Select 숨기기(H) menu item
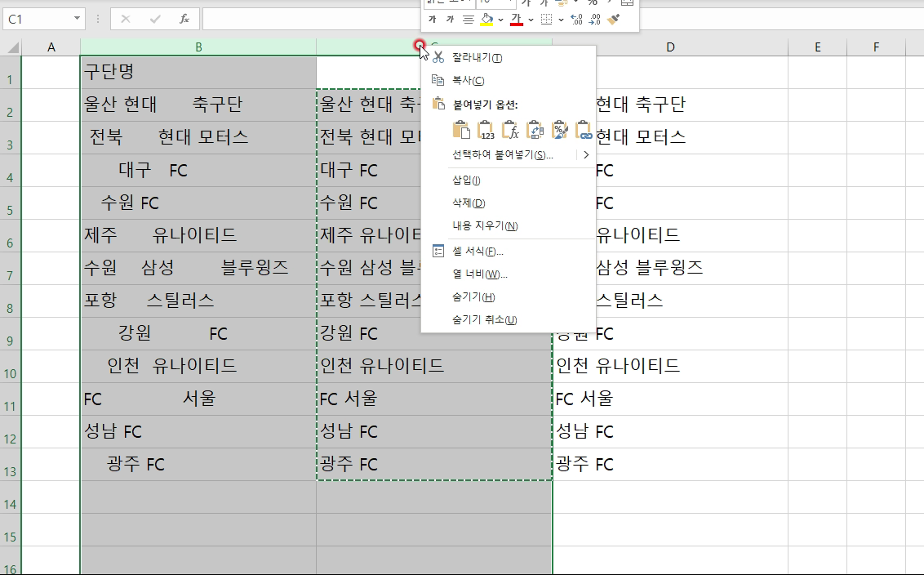This screenshot has width=924, height=575. point(473,296)
